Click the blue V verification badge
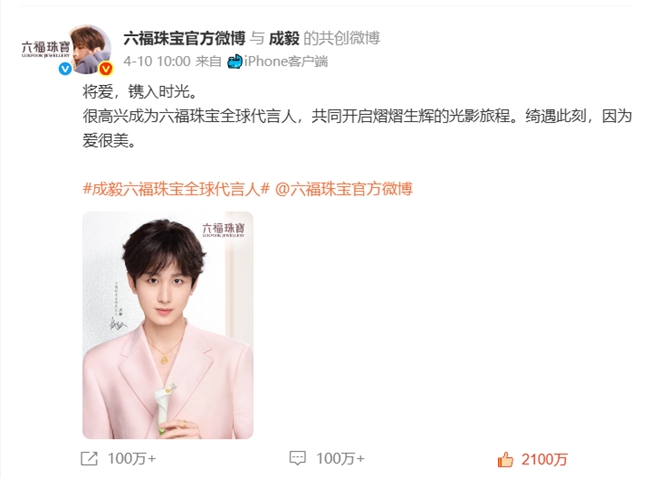This screenshot has width=650, height=478. [65, 68]
